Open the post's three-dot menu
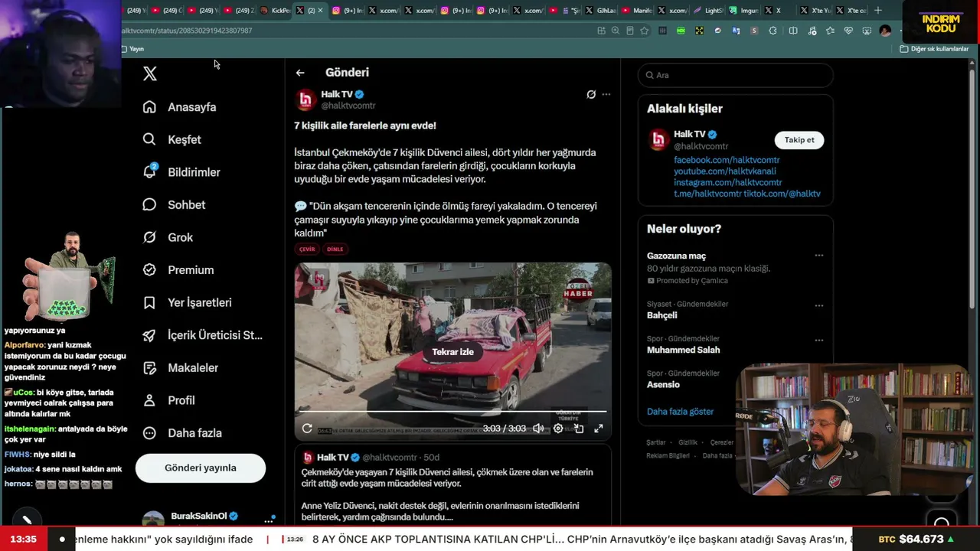Image resolution: width=980 pixels, height=551 pixels. pyautogui.click(x=606, y=94)
